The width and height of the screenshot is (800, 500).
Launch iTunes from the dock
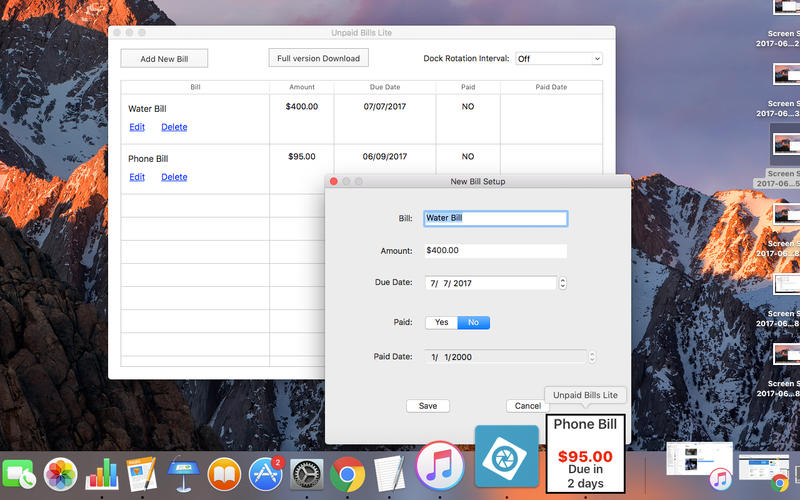(438, 465)
